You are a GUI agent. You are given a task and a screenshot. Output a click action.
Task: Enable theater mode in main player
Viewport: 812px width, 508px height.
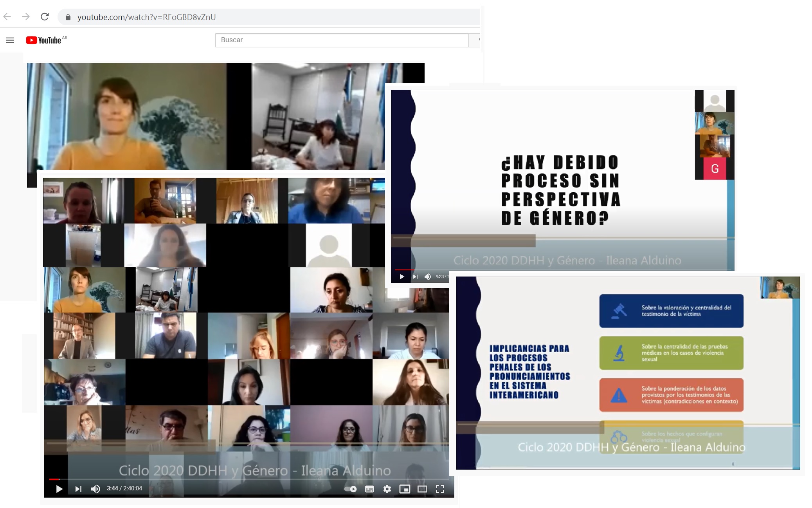coord(422,489)
